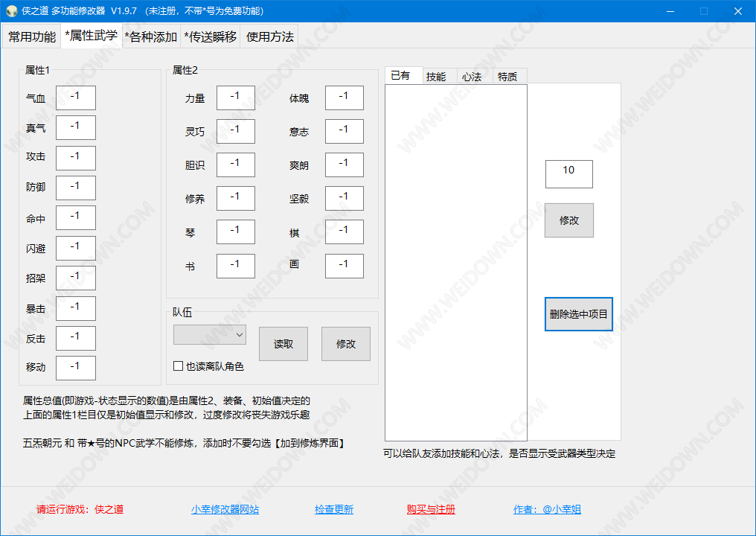Select the 闪避 input field

pos(76,248)
